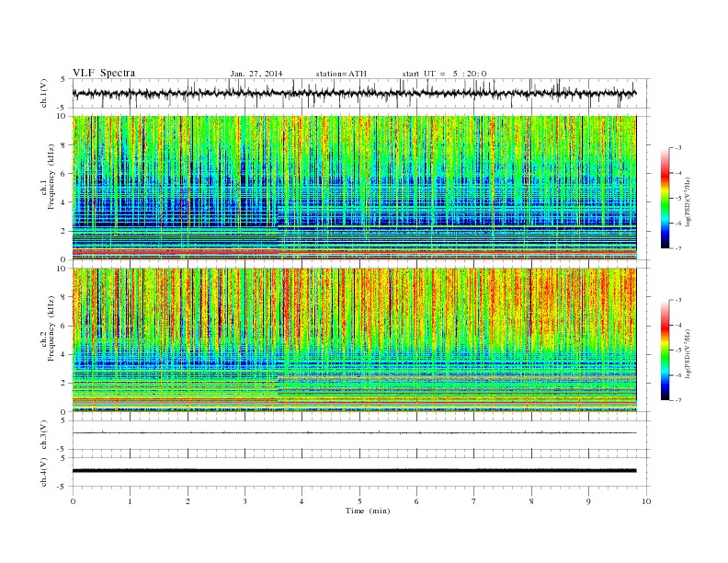The image size is (728, 563).
Task: Click the ch.1 spectrogram color scale bar
Action: point(665,198)
